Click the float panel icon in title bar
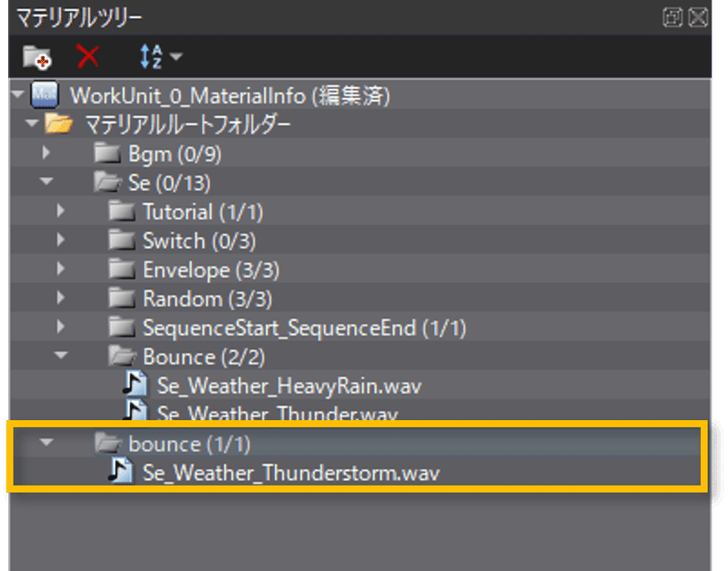The height and width of the screenshot is (571, 728). pyautogui.click(x=672, y=17)
